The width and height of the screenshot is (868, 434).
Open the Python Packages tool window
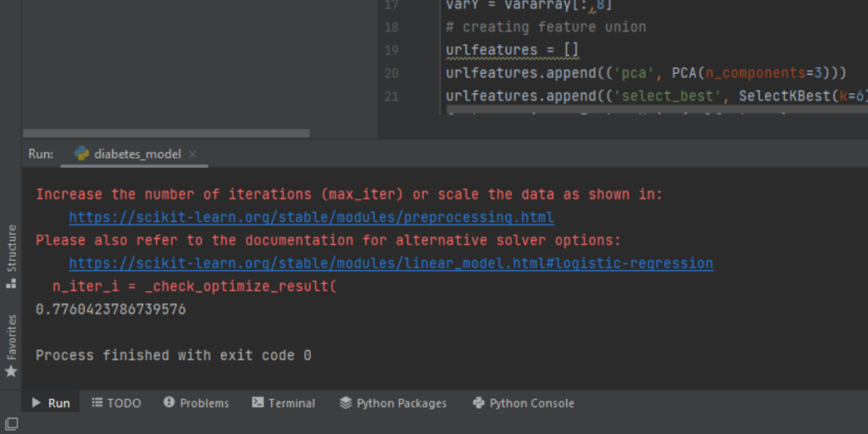point(393,403)
